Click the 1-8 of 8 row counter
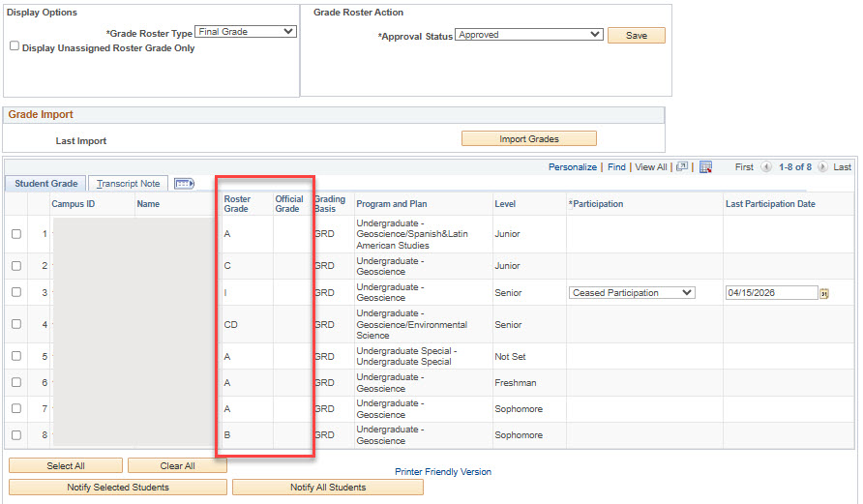Image resolution: width=863 pixels, height=504 pixels. [x=794, y=166]
